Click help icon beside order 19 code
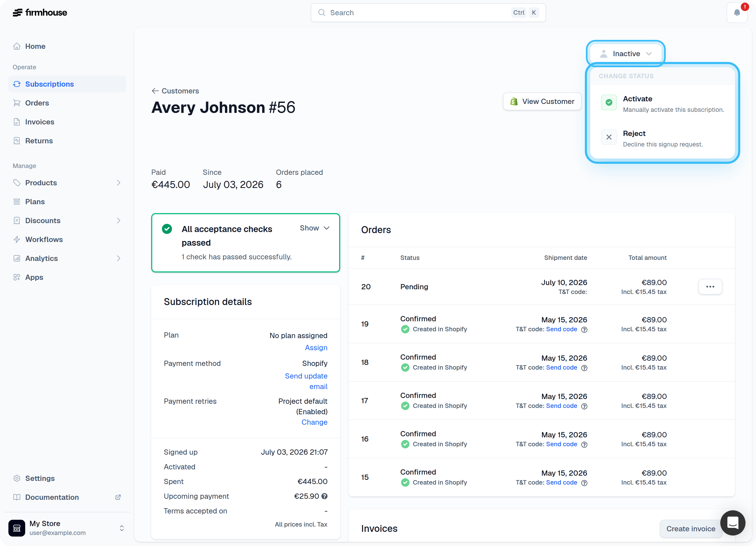 584,330
